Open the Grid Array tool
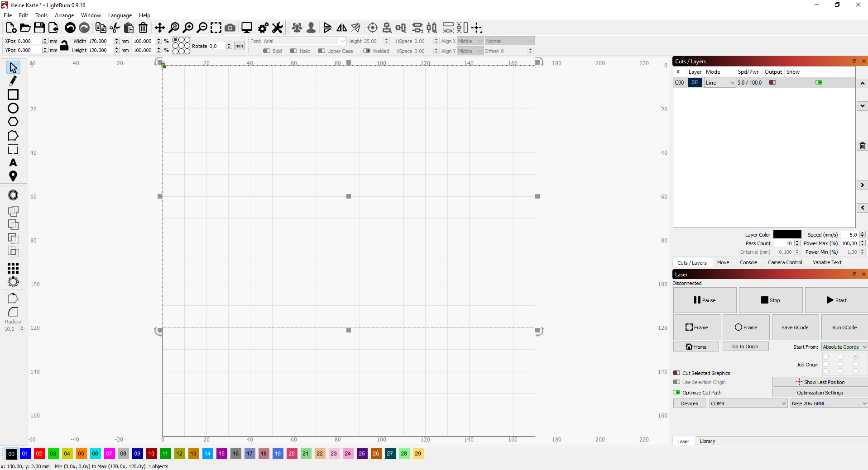 tap(13, 268)
